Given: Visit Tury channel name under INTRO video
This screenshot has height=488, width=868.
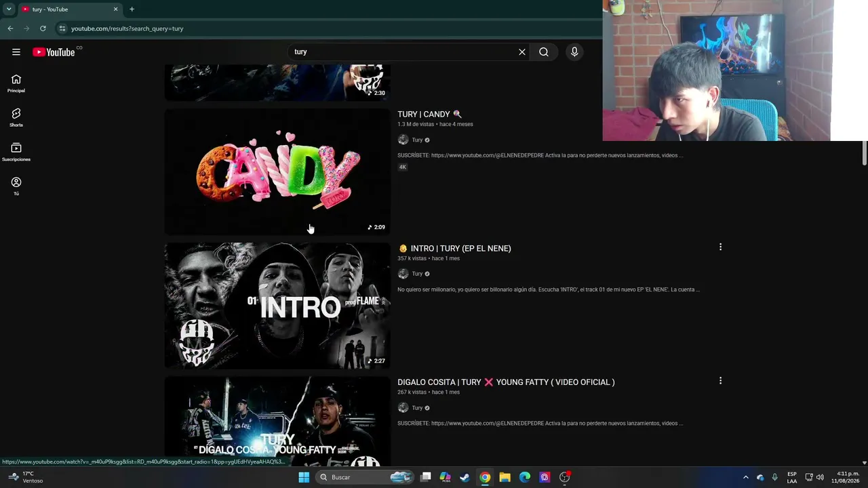Looking at the screenshot, I should [417, 274].
